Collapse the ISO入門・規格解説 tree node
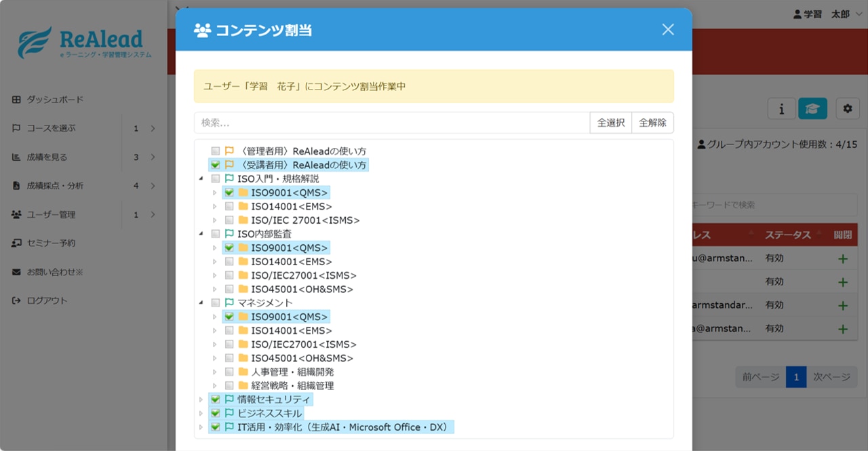Screen dimensions: 868x451 (x=201, y=179)
